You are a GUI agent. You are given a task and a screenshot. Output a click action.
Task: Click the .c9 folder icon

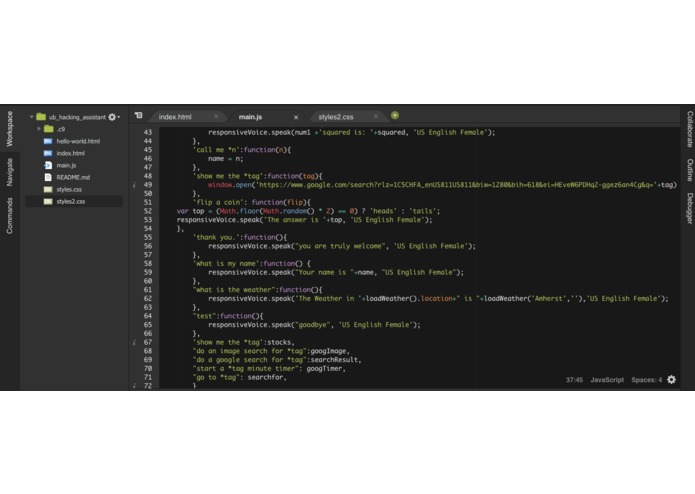coord(49,129)
